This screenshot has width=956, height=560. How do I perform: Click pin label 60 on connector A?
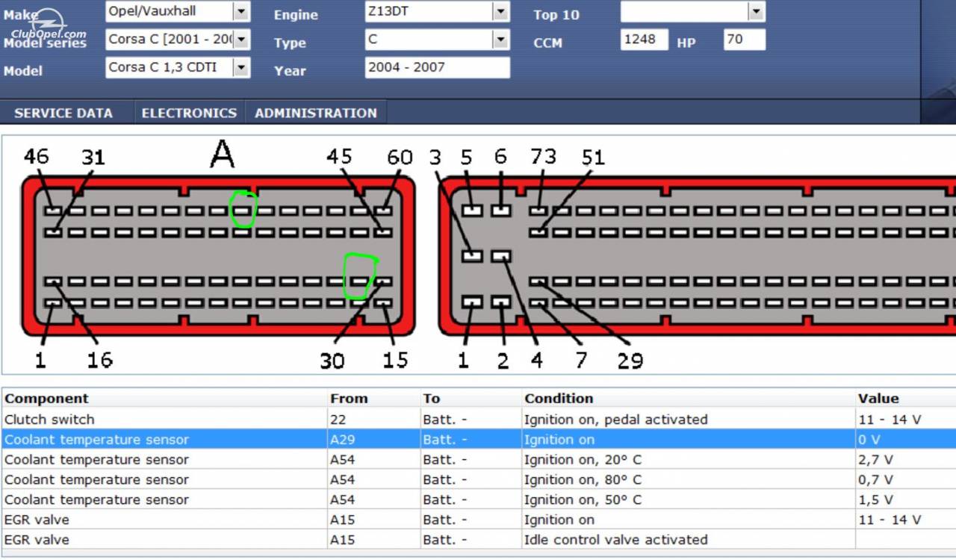[x=400, y=157]
